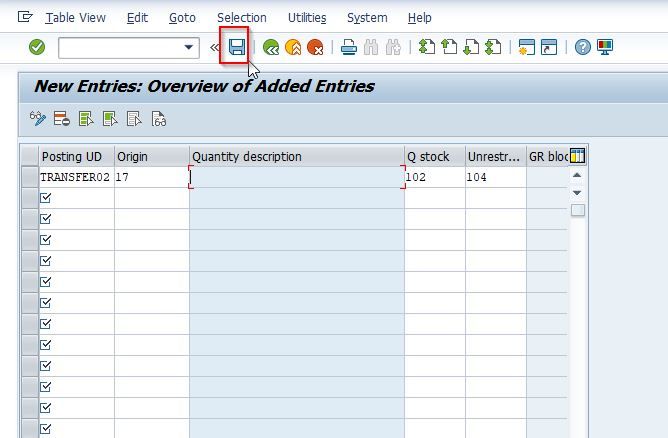Screen dimensions: 668x438
Task: Click the Select All icon
Action: (x=86, y=119)
